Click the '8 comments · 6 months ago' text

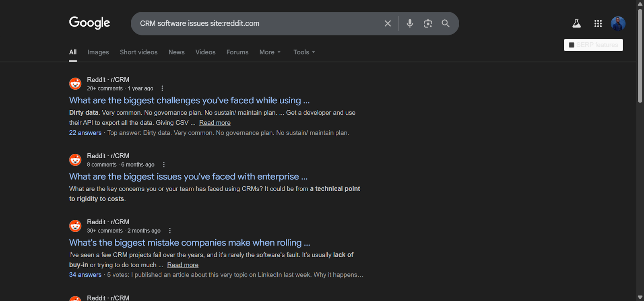coord(121,165)
